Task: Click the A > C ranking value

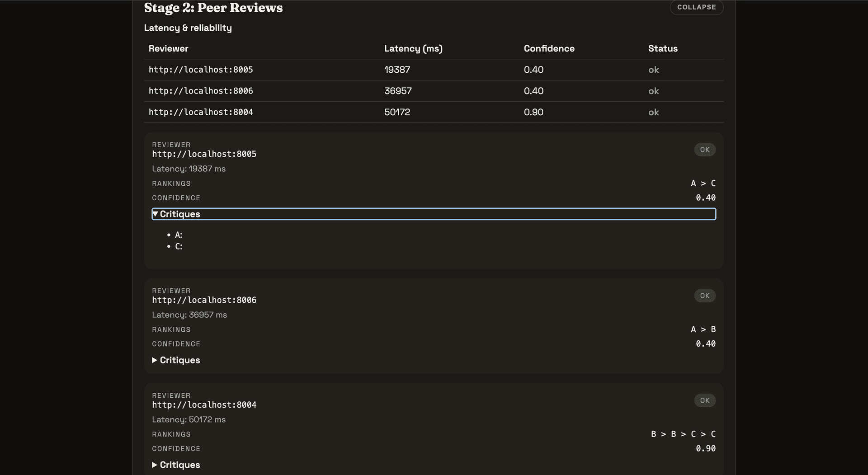Action: (x=703, y=183)
